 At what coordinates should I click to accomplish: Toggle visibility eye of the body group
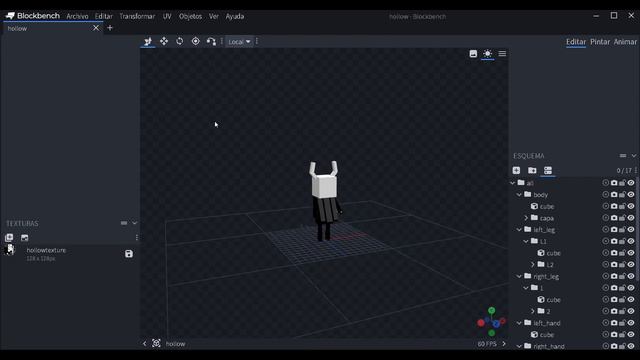[631, 194]
